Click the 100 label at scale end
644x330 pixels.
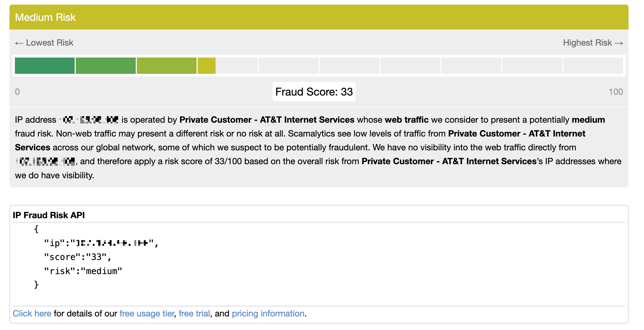point(615,92)
